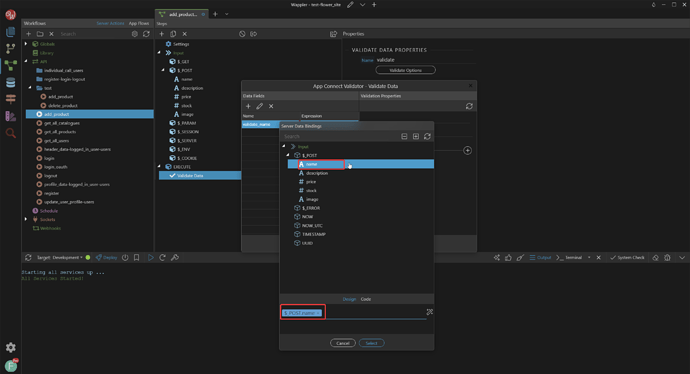
Task: Open the red search magnifier in sidebar
Action: (11, 133)
